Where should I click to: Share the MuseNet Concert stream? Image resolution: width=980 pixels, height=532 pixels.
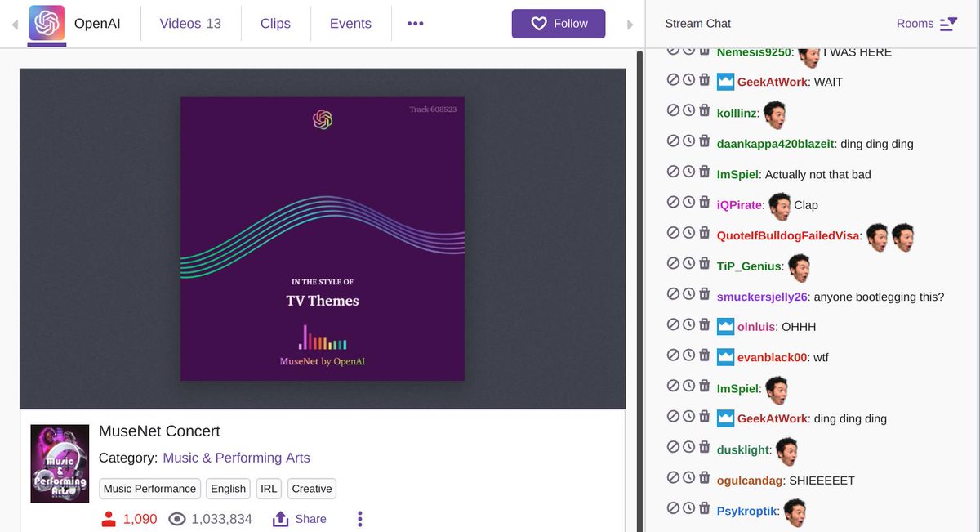pyautogui.click(x=299, y=519)
